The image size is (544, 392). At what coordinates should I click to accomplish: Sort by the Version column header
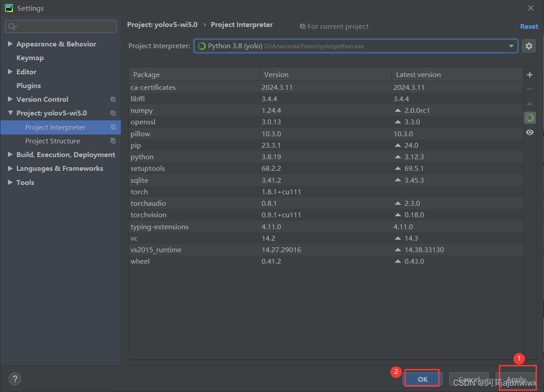point(325,75)
